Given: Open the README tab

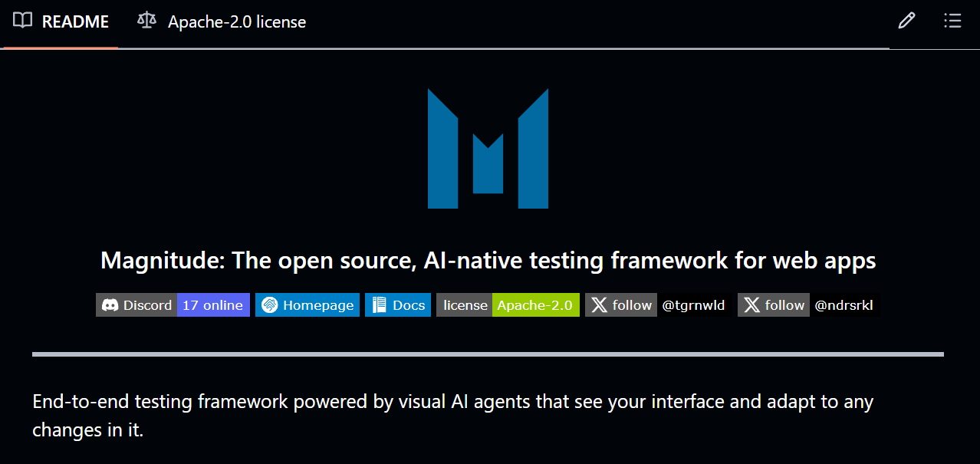Looking at the screenshot, I should pyautogui.click(x=61, y=22).
